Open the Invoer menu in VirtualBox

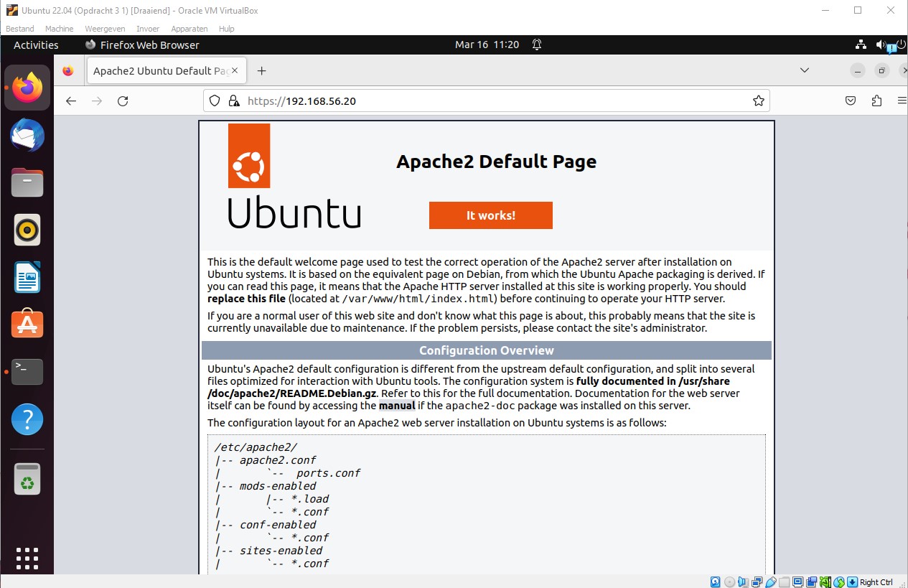coord(148,29)
